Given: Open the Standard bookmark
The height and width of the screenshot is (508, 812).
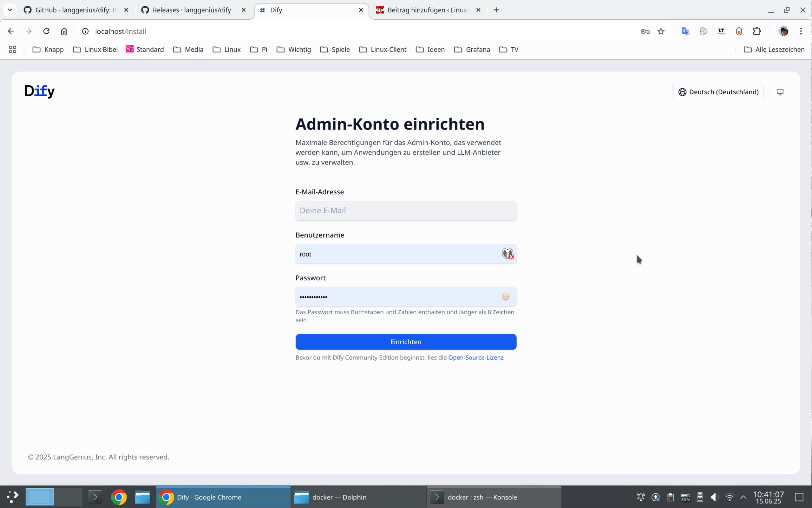Looking at the screenshot, I should [x=145, y=50].
